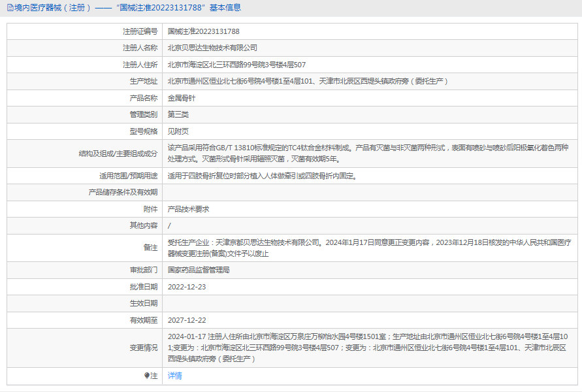
Task: Click the 注册证编号 label
Action: click(140, 31)
